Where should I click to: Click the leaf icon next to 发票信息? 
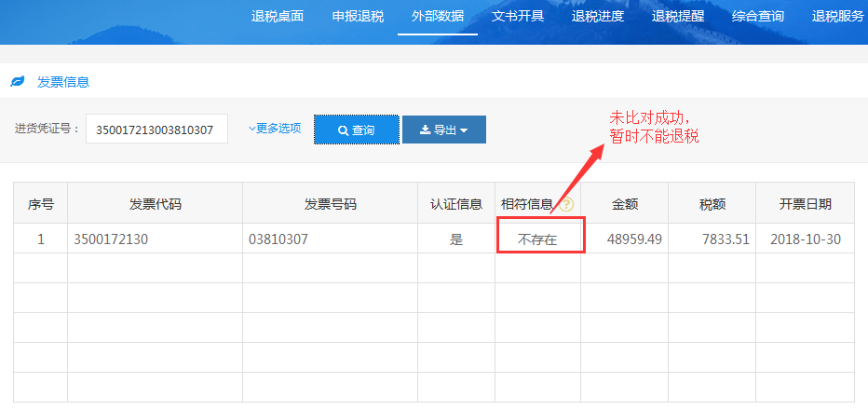click(x=17, y=82)
